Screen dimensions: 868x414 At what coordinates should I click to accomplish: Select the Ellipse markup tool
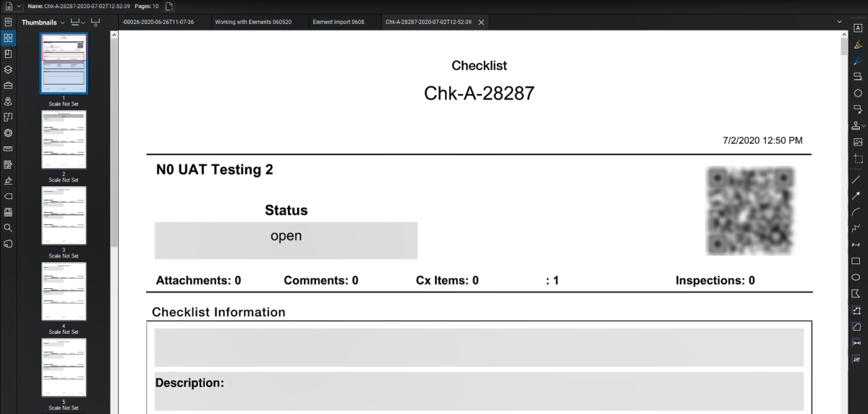857,277
